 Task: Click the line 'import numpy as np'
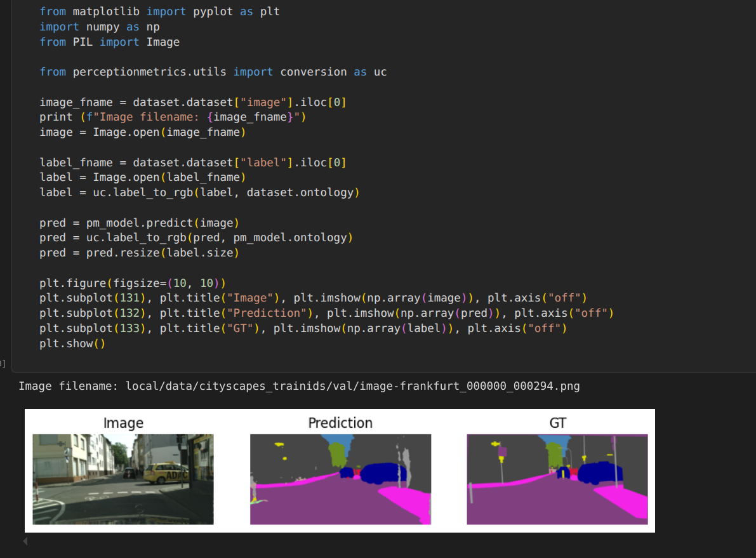[x=99, y=27]
